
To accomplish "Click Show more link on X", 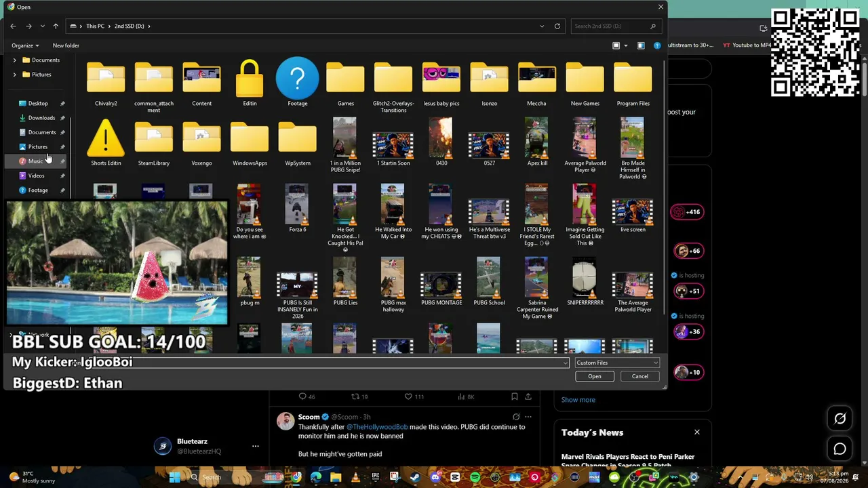I will 578,400.
